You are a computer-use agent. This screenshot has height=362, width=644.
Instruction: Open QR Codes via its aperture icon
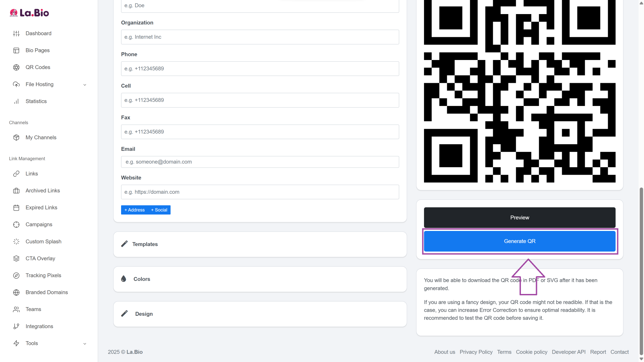(16, 67)
